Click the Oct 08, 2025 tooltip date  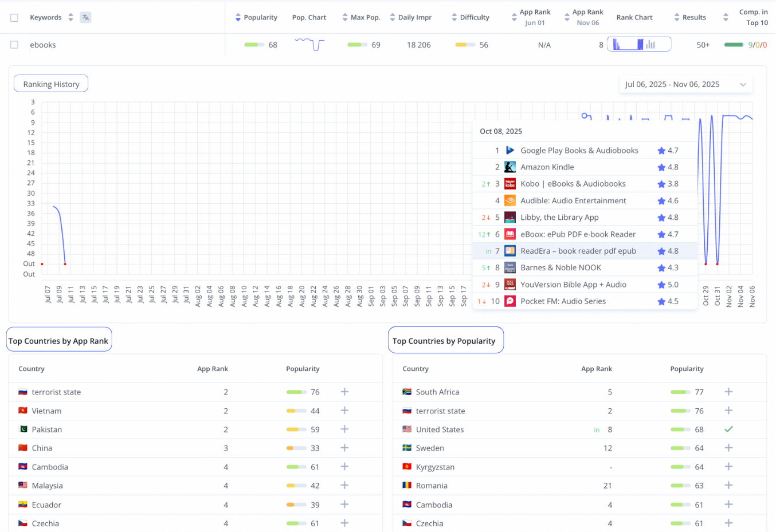[501, 131]
